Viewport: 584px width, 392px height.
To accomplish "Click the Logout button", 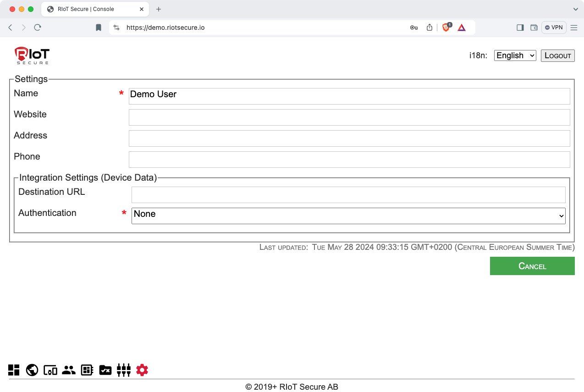I will pyautogui.click(x=557, y=55).
